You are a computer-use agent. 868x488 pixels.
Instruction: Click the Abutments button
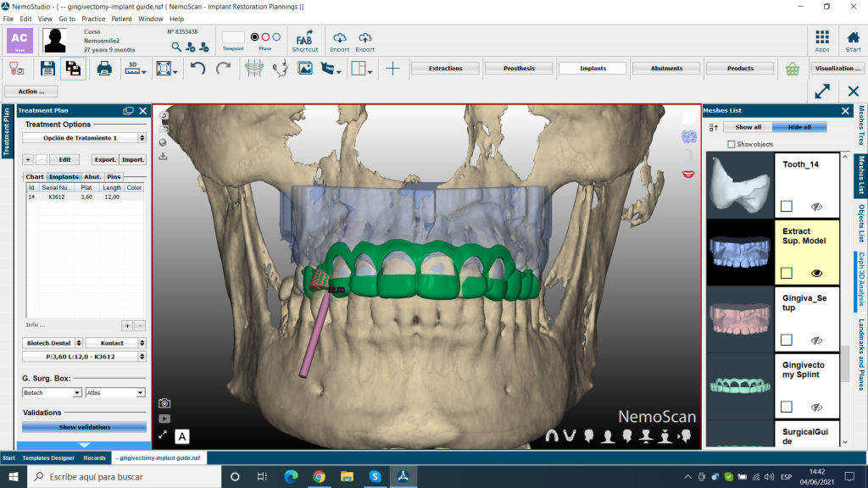tap(666, 69)
